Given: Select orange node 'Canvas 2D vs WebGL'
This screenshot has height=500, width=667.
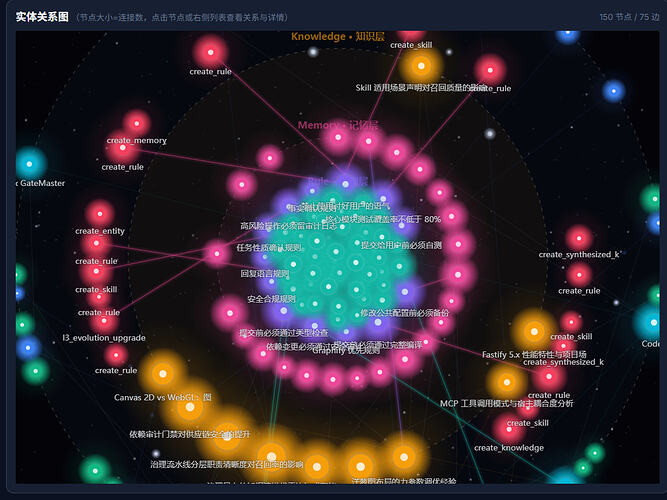Looking at the screenshot, I should pos(163,374).
